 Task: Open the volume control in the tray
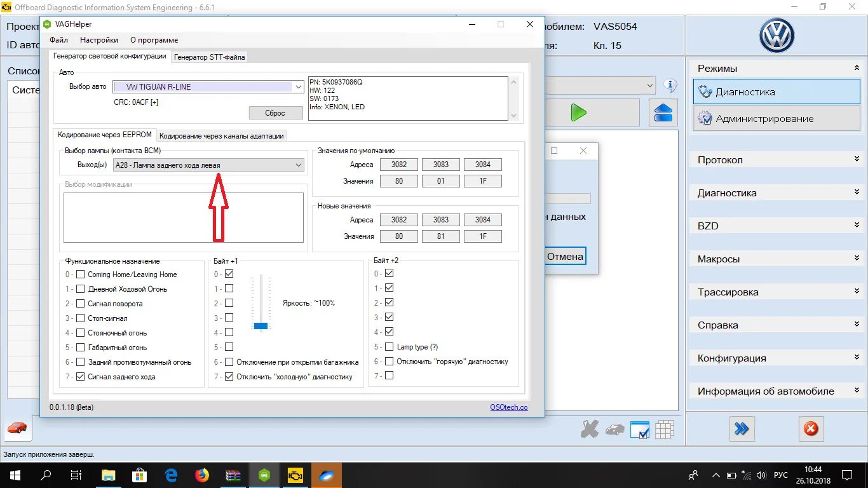[761, 475]
